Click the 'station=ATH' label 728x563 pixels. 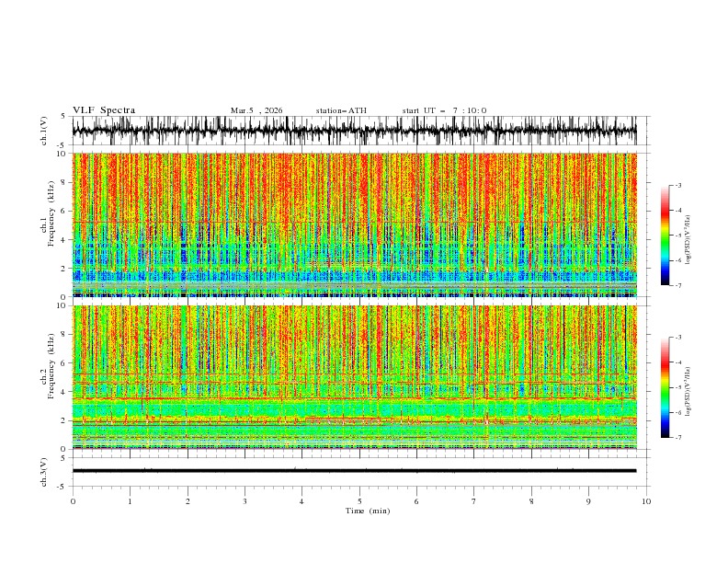point(341,110)
